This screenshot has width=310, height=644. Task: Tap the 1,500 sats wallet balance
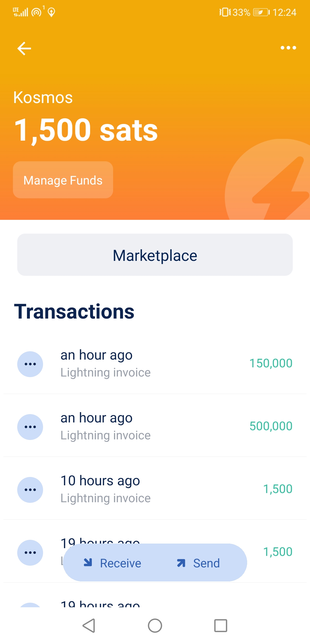[86, 131]
